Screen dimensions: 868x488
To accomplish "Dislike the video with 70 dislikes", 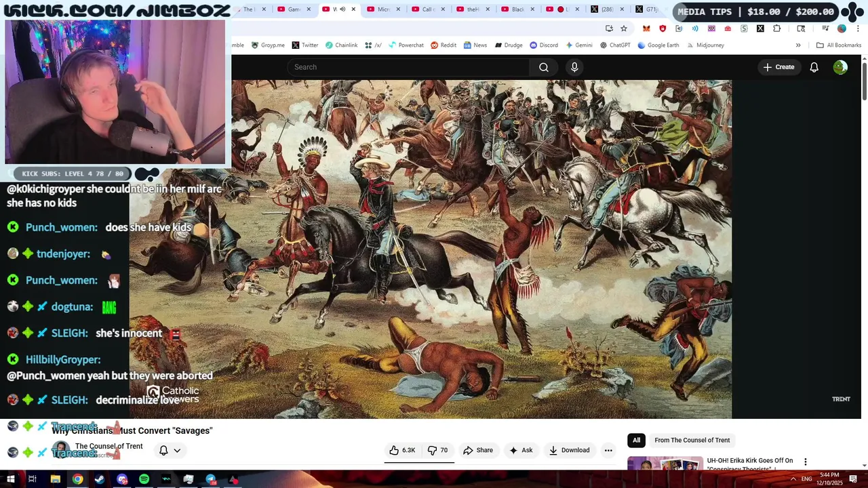I will coord(437,450).
